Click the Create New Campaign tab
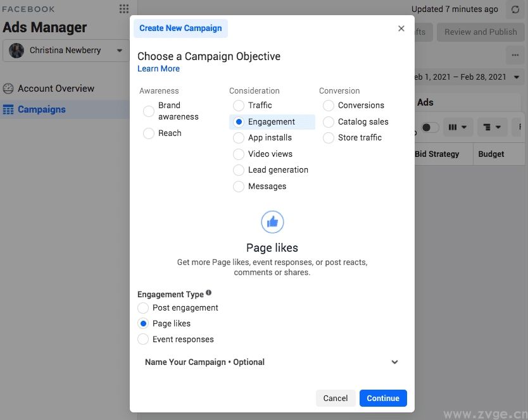Screen dimensions: 528x420 (180, 28)
